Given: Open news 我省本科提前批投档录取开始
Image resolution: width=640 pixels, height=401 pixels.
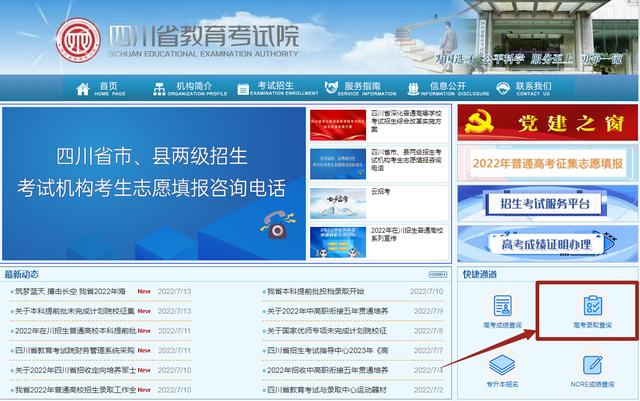Looking at the screenshot, I should pyautogui.click(x=315, y=291).
